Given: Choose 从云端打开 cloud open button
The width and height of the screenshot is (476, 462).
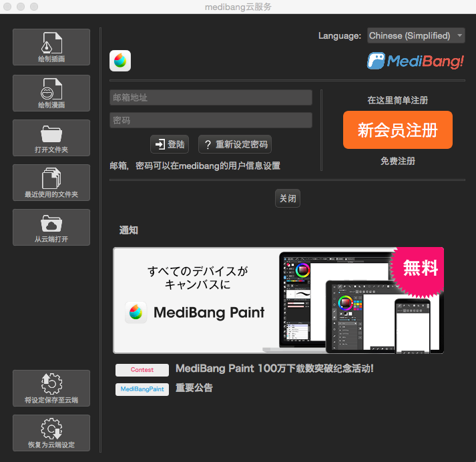Looking at the screenshot, I should pos(51,228).
